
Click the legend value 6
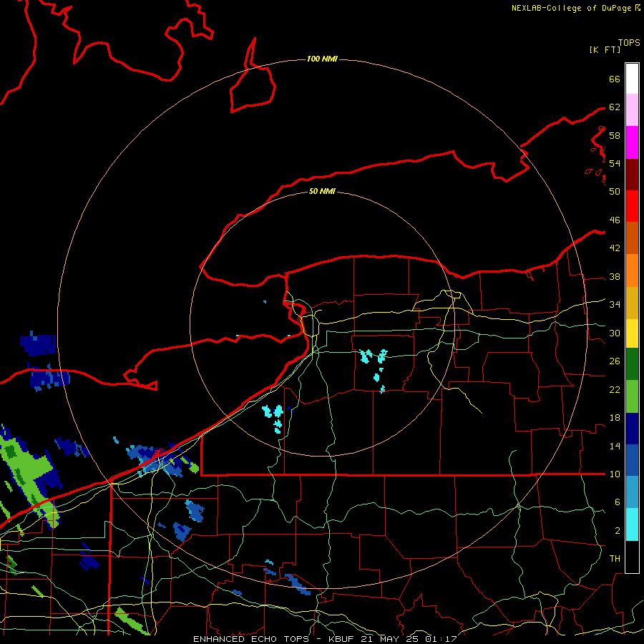tap(617, 502)
